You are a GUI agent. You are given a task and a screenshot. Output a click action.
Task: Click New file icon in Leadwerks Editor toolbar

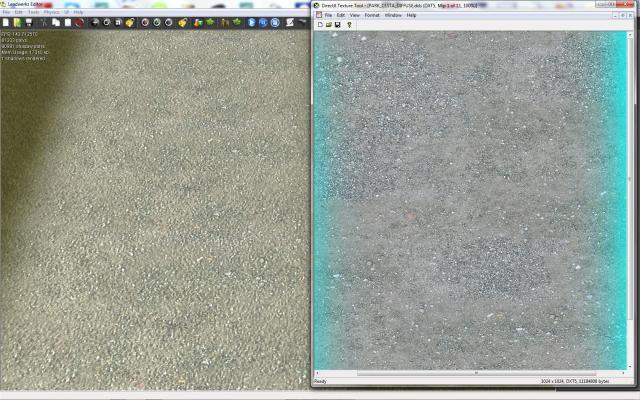click(6, 22)
